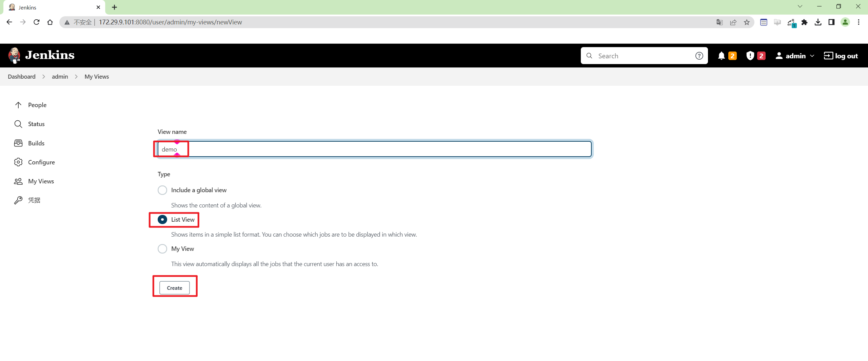
Task: Open 凭据 credentials in the sidebar
Action: pyautogui.click(x=27, y=200)
